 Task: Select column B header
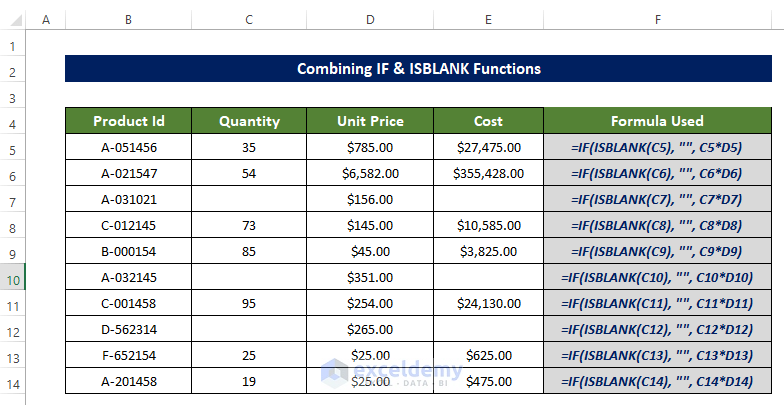coord(128,18)
